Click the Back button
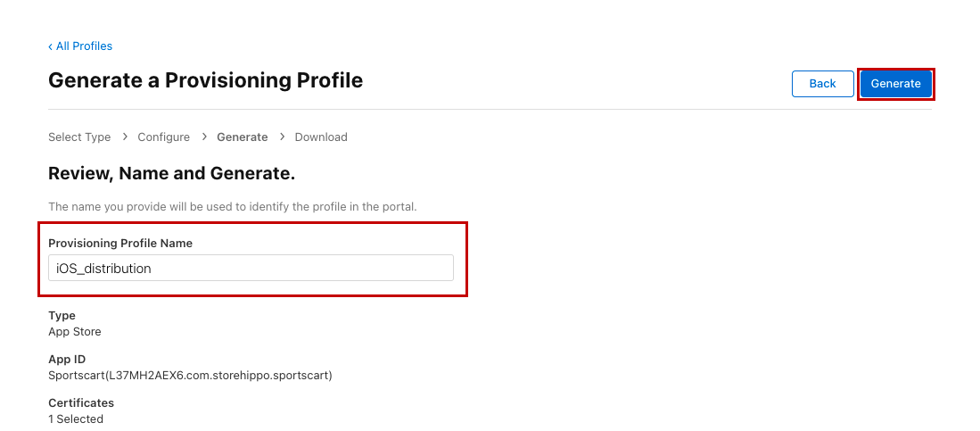This screenshot has width=980, height=431. coord(822,84)
